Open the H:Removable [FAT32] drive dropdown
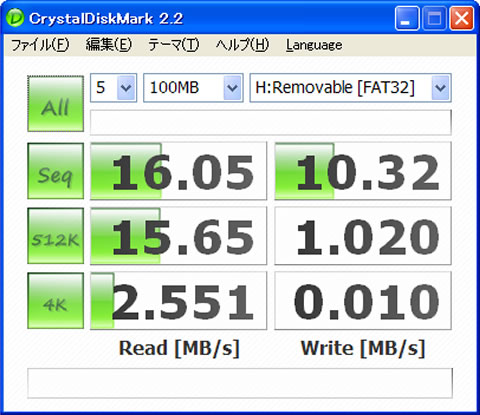 pos(351,88)
